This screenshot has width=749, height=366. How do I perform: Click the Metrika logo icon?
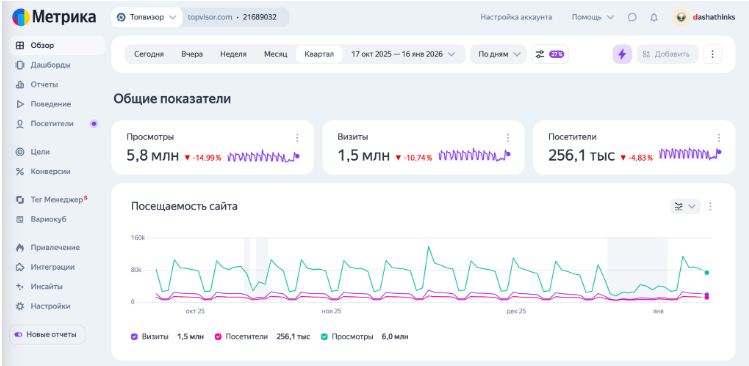click(x=21, y=17)
